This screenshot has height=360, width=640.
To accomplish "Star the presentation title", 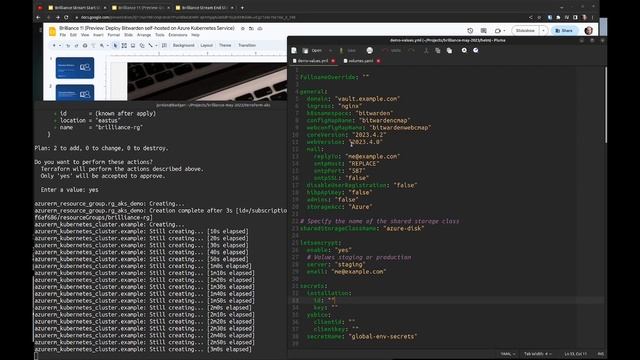I will tap(243, 29).
